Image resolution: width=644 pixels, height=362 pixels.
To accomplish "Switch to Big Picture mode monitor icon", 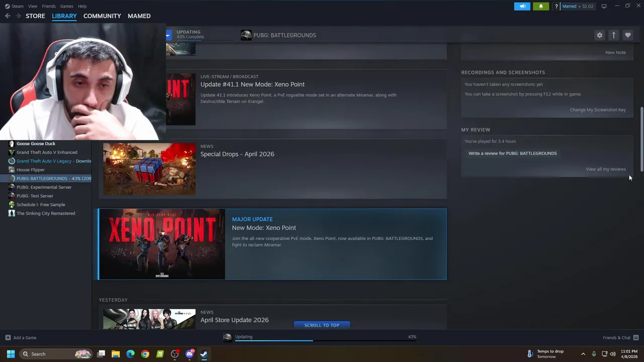I will coord(604,6).
